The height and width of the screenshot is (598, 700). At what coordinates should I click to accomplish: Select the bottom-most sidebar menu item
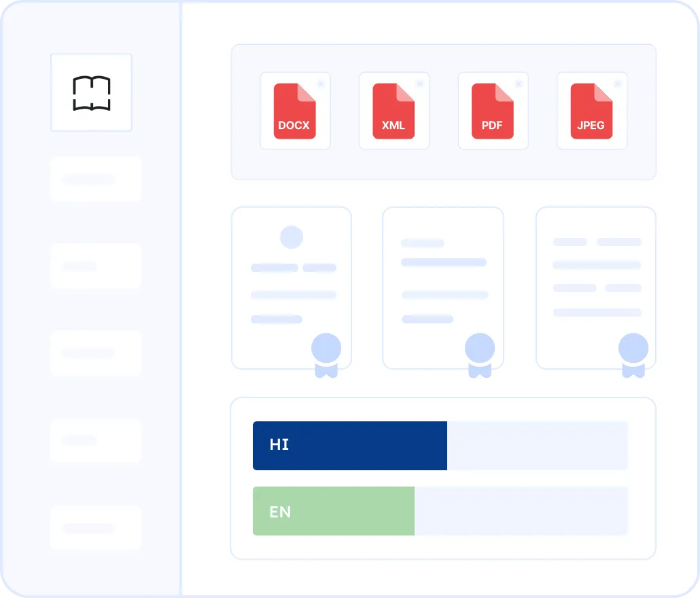coord(96,528)
